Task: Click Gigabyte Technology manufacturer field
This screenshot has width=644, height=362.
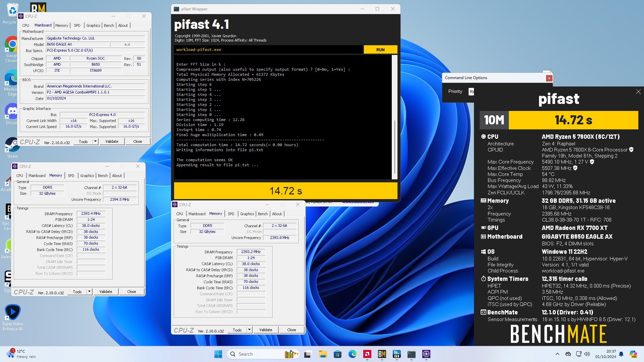Action: (x=95, y=38)
